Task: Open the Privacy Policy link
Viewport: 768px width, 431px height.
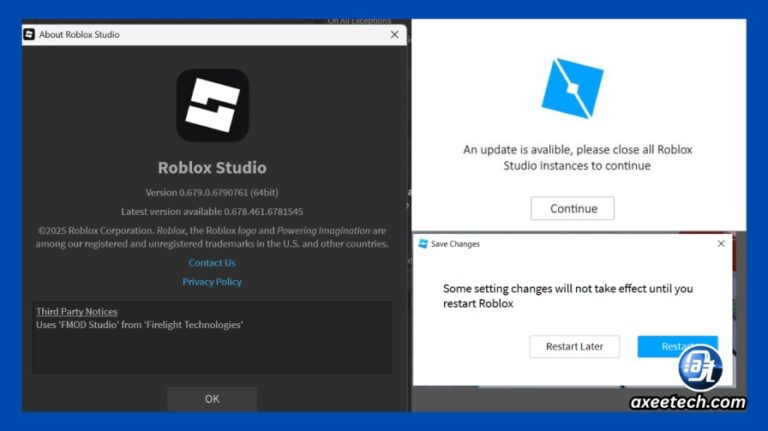Action: pos(212,282)
